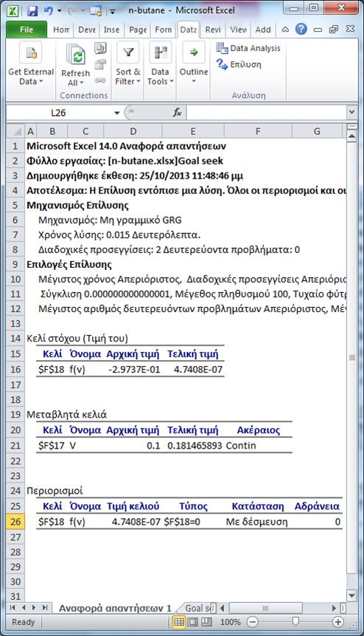Click the Refresh All icon
364x636 pixels.
pyautogui.click(x=76, y=55)
